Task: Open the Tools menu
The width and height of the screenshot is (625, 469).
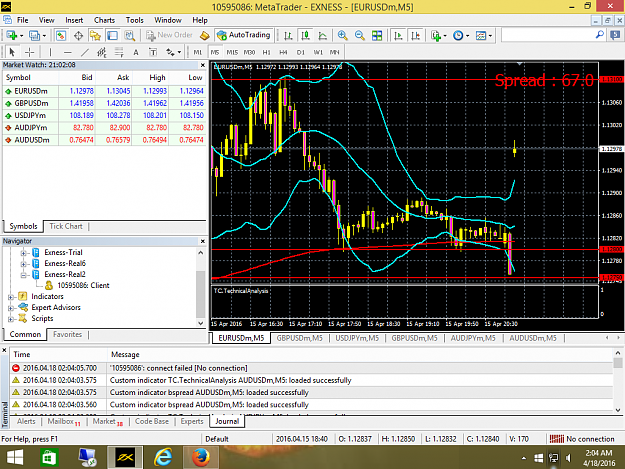Action: pos(134,20)
